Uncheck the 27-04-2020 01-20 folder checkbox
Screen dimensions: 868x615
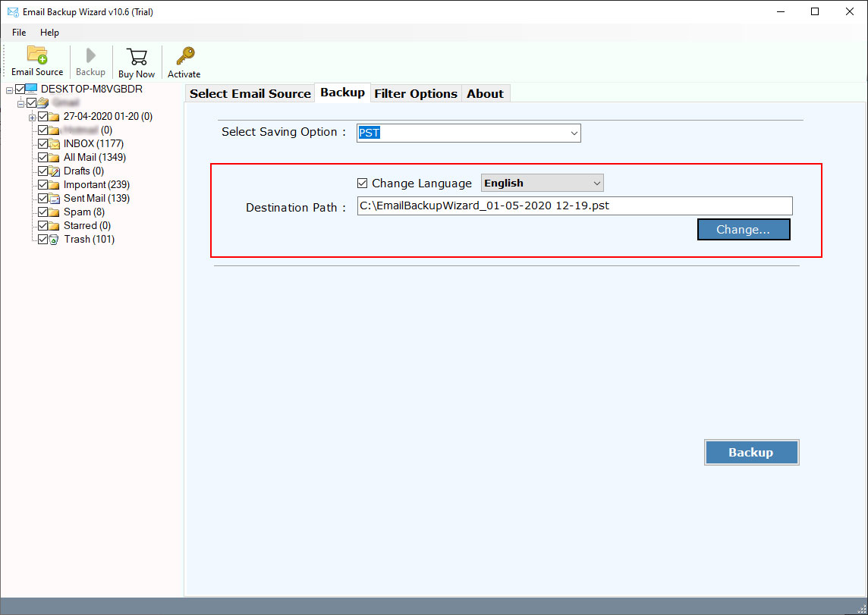click(42, 117)
